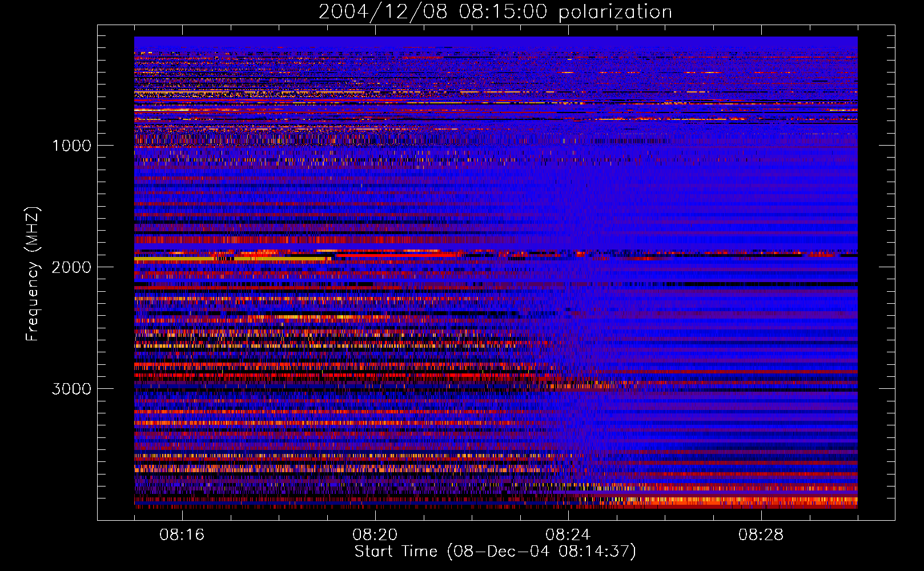Click the 08:24 time tick label

(x=568, y=535)
